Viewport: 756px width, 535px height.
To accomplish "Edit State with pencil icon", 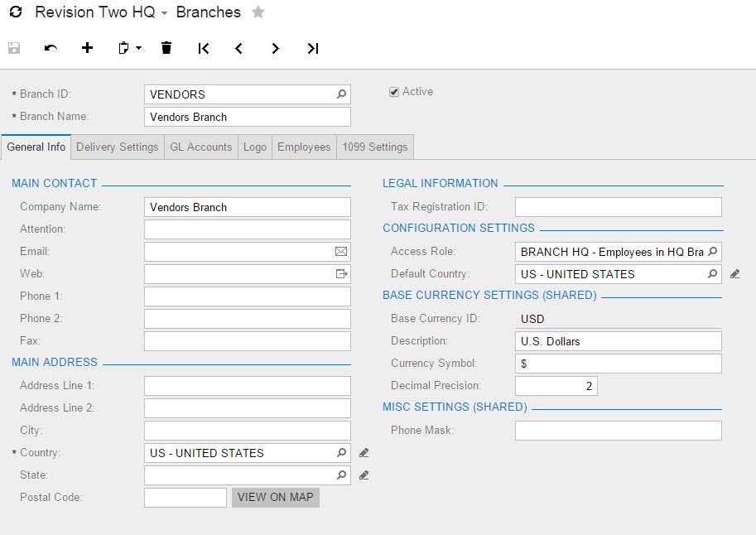I will pos(364,475).
